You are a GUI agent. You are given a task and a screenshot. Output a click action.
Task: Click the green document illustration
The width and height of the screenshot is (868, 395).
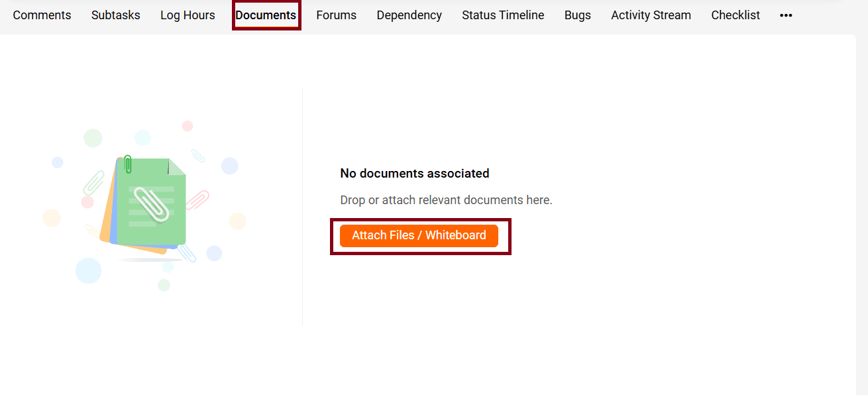coord(152,202)
